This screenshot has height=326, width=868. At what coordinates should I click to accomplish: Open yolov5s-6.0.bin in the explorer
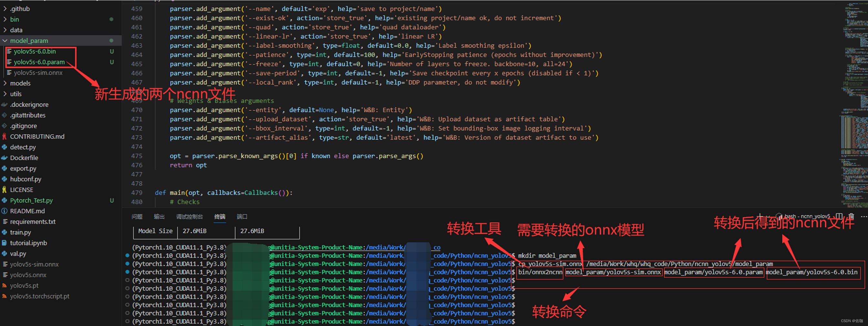(x=35, y=51)
